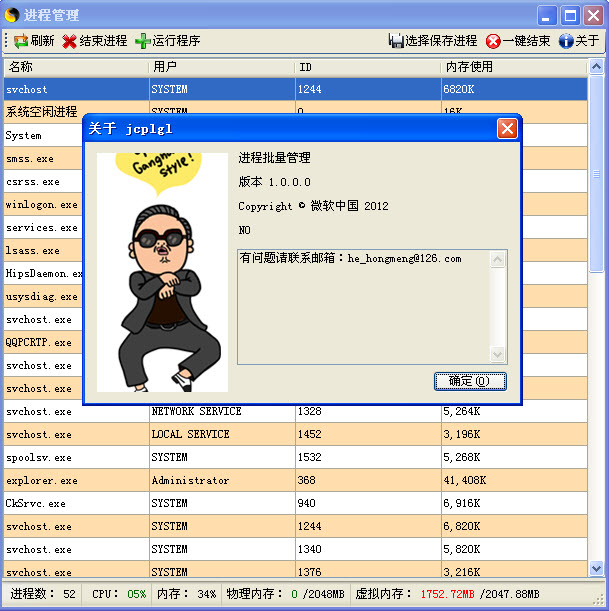Confirm the dialog with 确定(O)

[x=470, y=381]
